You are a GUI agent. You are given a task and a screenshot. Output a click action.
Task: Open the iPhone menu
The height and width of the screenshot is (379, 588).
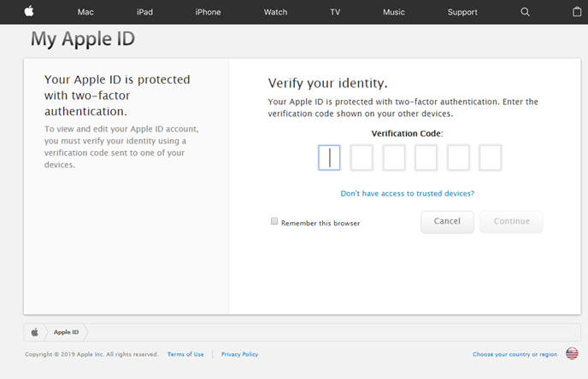click(208, 12)
